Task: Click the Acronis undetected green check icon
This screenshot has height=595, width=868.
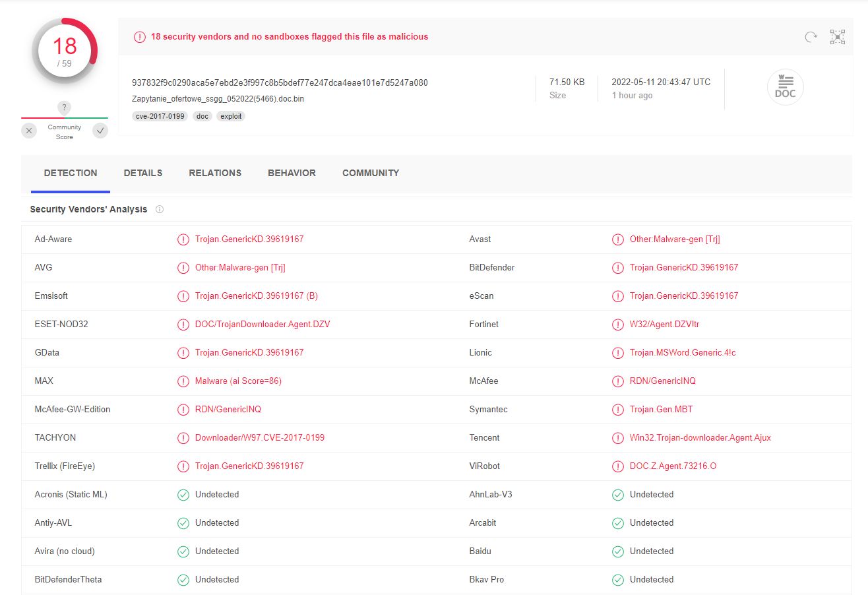Action: coord(183,495)
